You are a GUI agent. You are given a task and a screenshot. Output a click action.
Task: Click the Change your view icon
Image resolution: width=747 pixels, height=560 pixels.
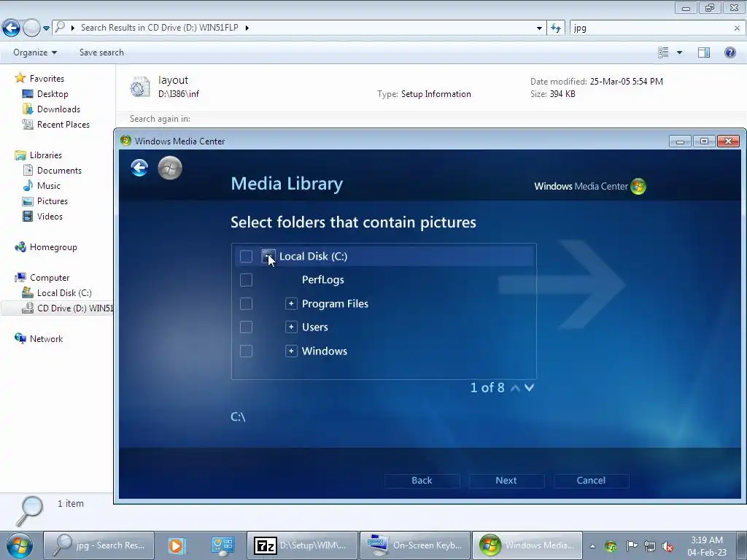663,52
